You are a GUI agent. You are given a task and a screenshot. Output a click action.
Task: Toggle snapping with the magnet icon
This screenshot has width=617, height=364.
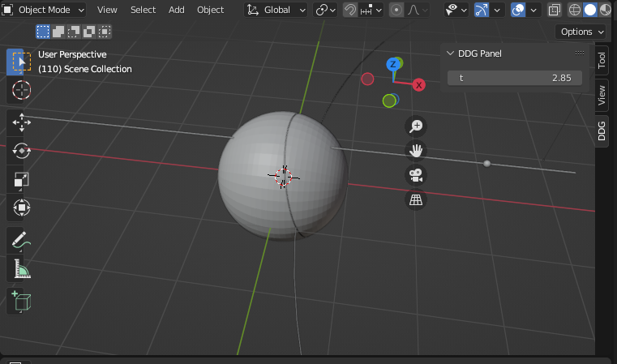pyautogui.click(x=350, y=10)
